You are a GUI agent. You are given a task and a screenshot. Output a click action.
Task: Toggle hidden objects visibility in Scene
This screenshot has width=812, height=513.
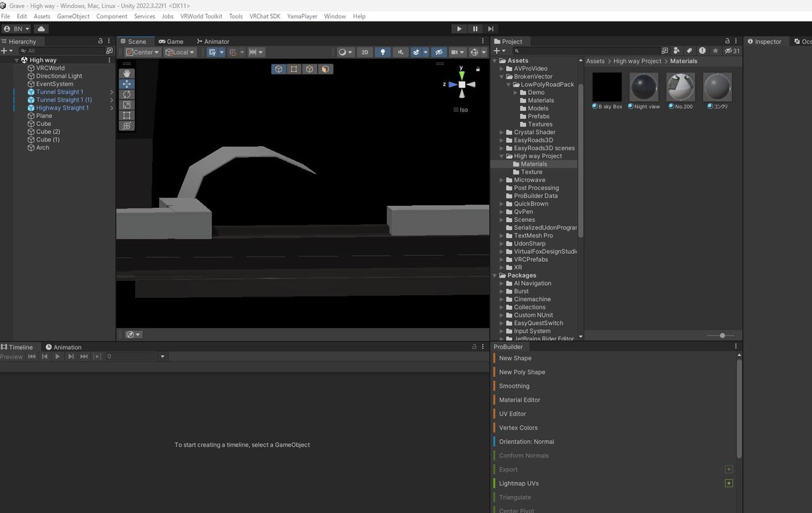439,52
